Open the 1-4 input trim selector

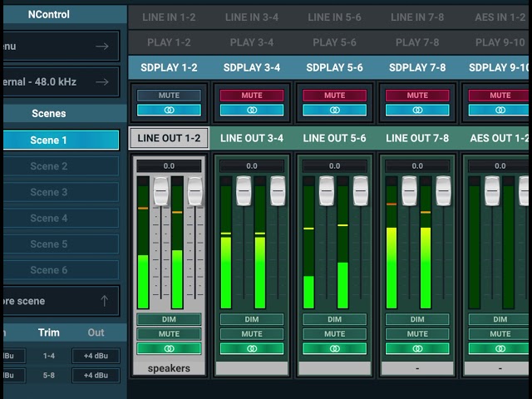(x=14, y=356)
